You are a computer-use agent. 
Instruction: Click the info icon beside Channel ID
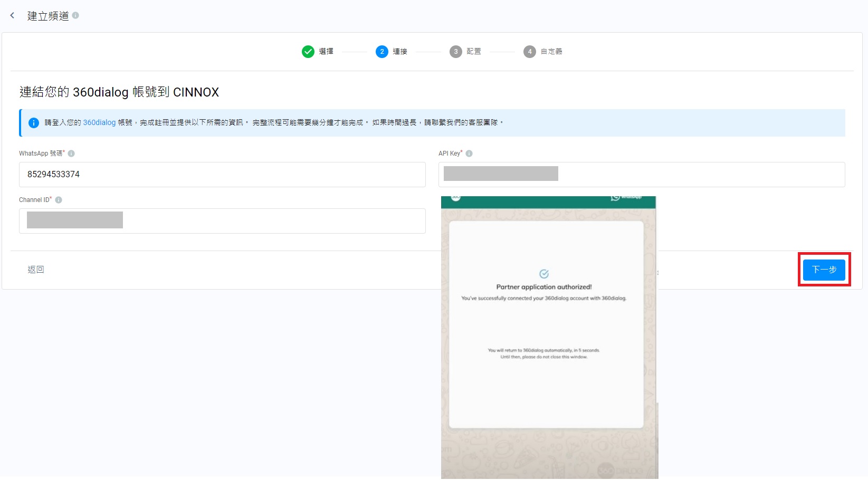tap(59, 200)
